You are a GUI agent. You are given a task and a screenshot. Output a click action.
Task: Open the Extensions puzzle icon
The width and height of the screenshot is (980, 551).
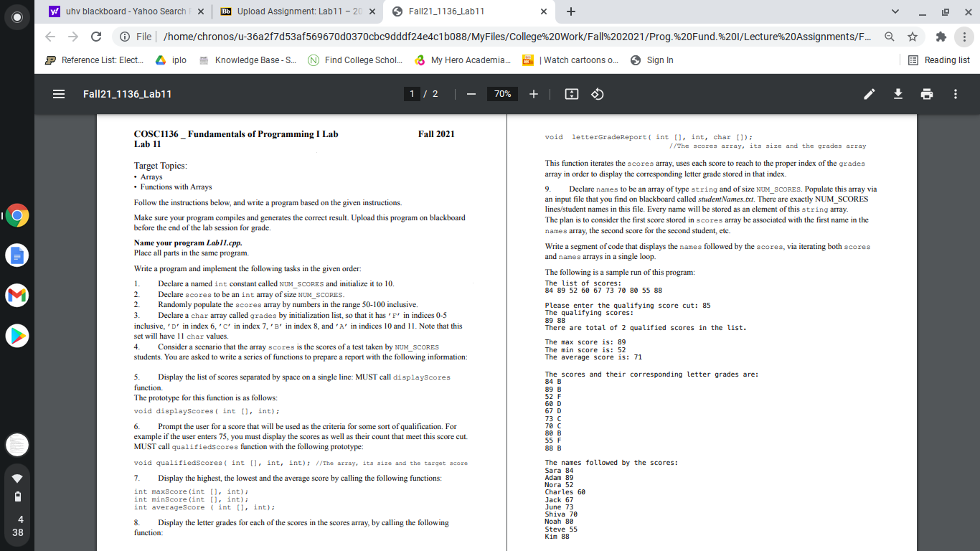941,37
